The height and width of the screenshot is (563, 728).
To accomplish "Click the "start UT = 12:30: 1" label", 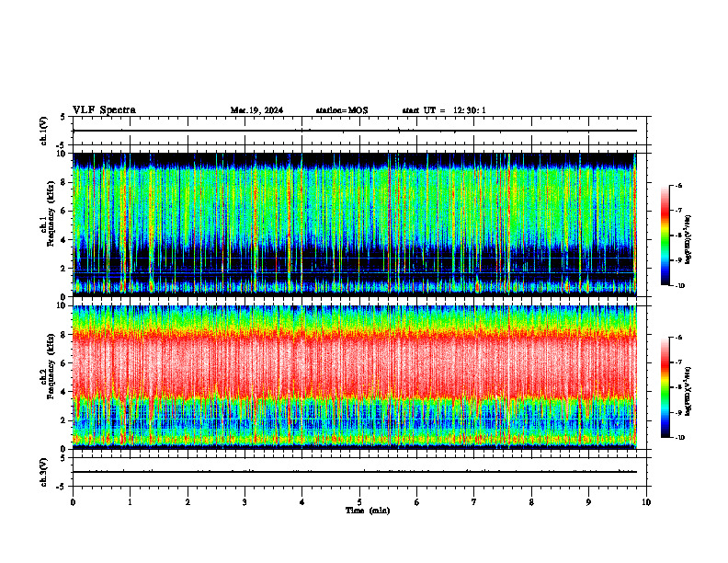I will 444,110.
